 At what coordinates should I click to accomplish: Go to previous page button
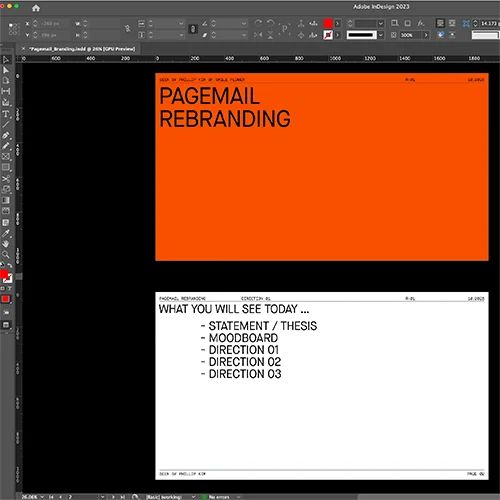click(60, 497)
